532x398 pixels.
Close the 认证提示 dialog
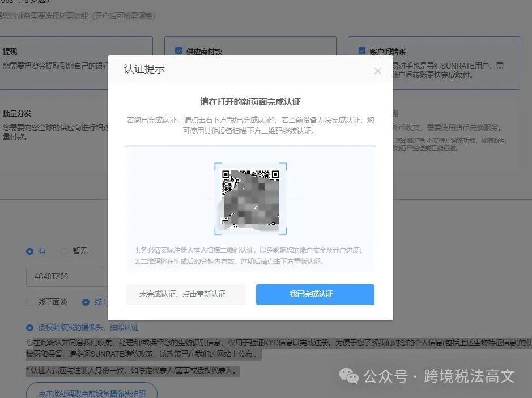[x=377, y=71]
